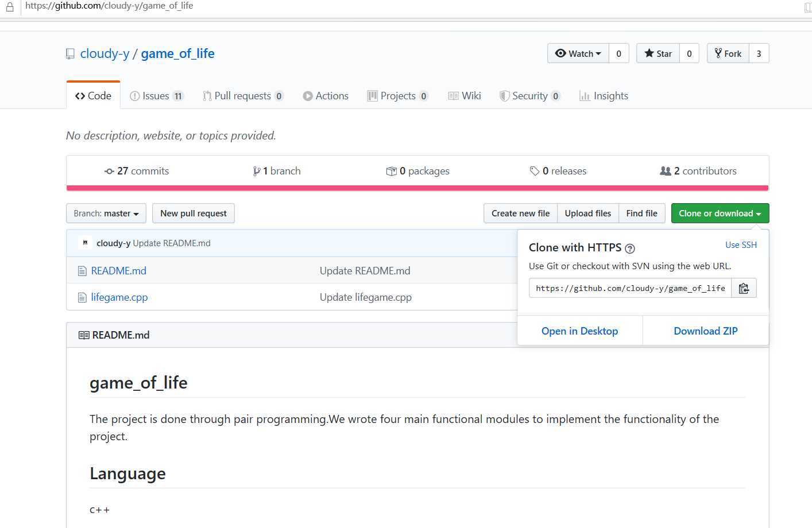Viewport: 812px width, 528px height.
Task: Open the Branch: master dropdown
Action: point(106,213)
